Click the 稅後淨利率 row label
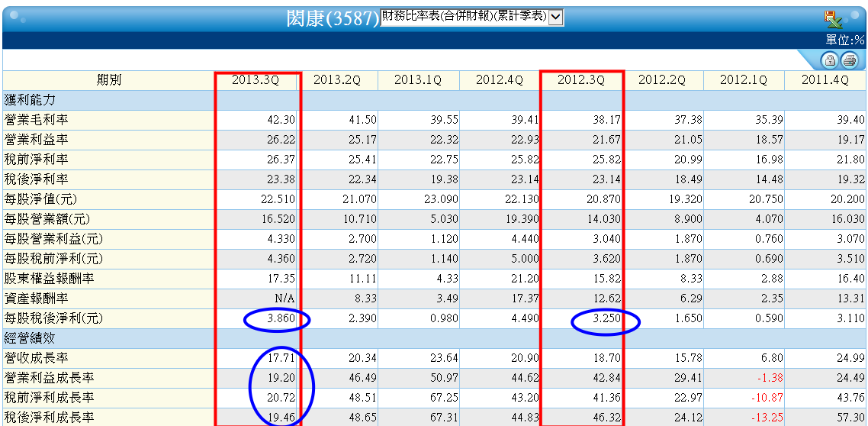 [x=37, y=179]
